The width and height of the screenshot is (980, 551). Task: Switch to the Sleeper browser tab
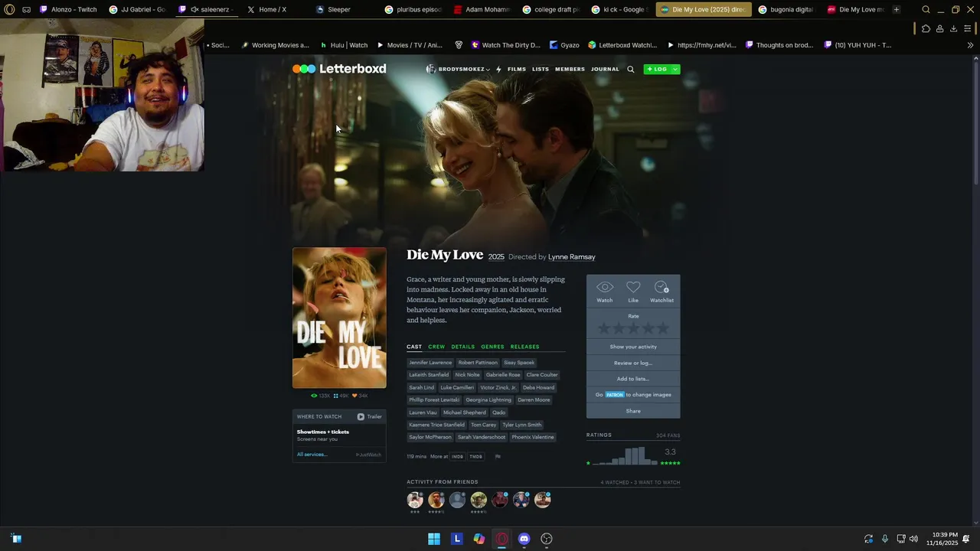(338, 9)
